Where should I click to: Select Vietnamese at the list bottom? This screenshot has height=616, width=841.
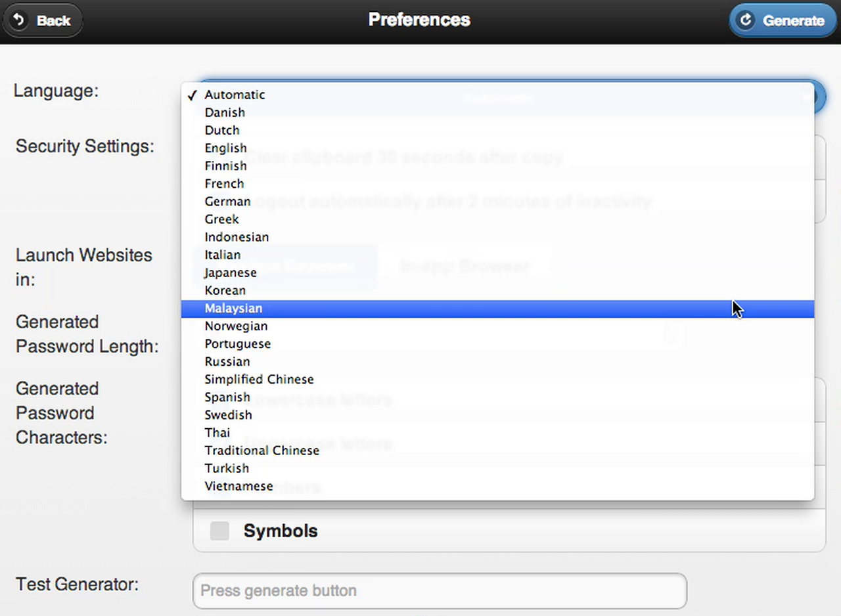(x=239, y=486)
